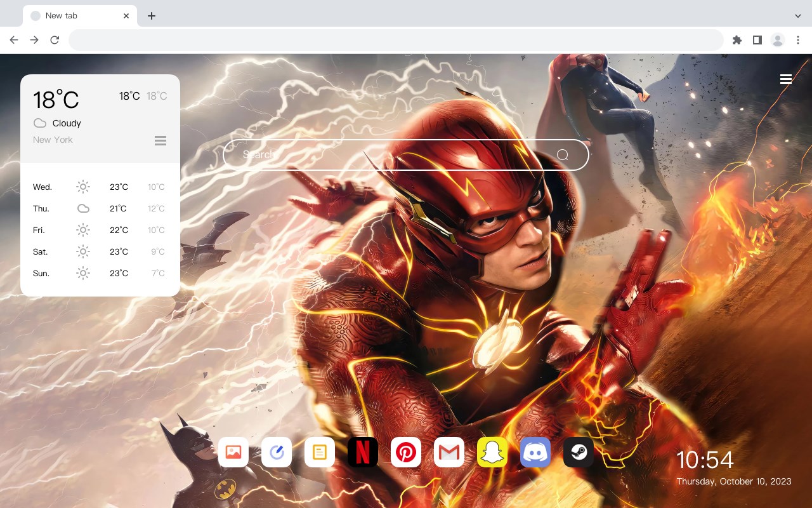
Task: Open the browser Extensions puzzle icon
Action: coord(737,40)
